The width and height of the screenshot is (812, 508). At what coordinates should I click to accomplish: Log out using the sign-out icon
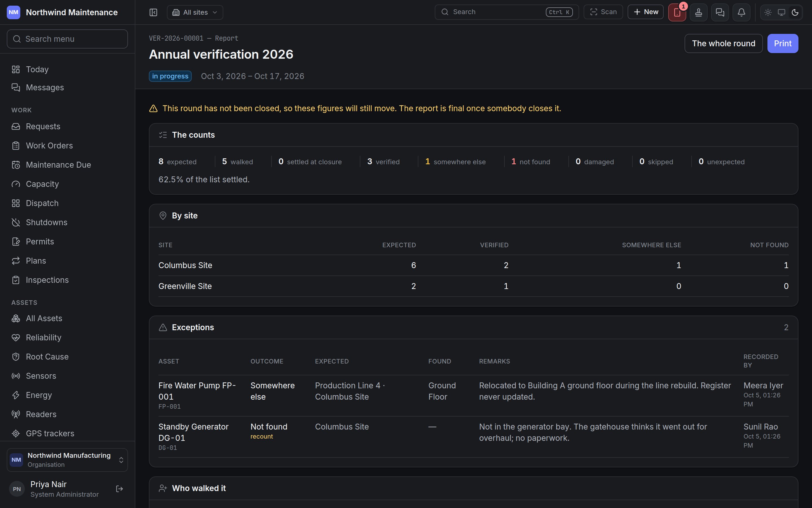(120, 489)
